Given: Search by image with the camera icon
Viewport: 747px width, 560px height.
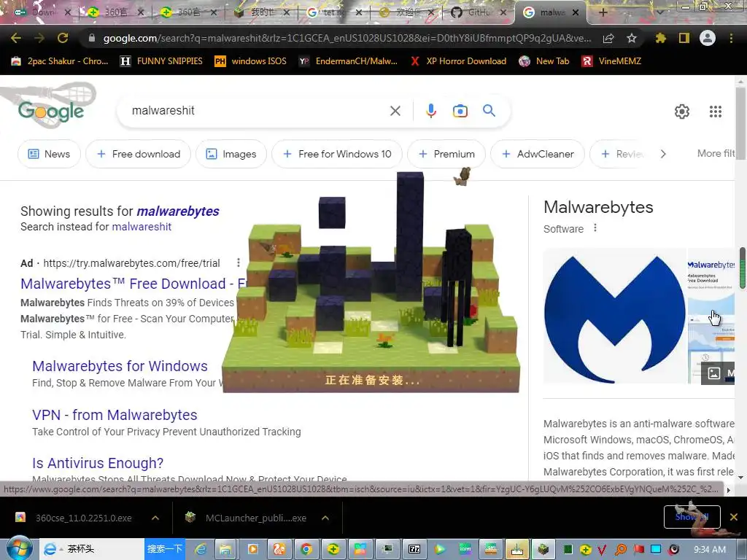Looking at the screenshot, I should (x=460, y=111).
